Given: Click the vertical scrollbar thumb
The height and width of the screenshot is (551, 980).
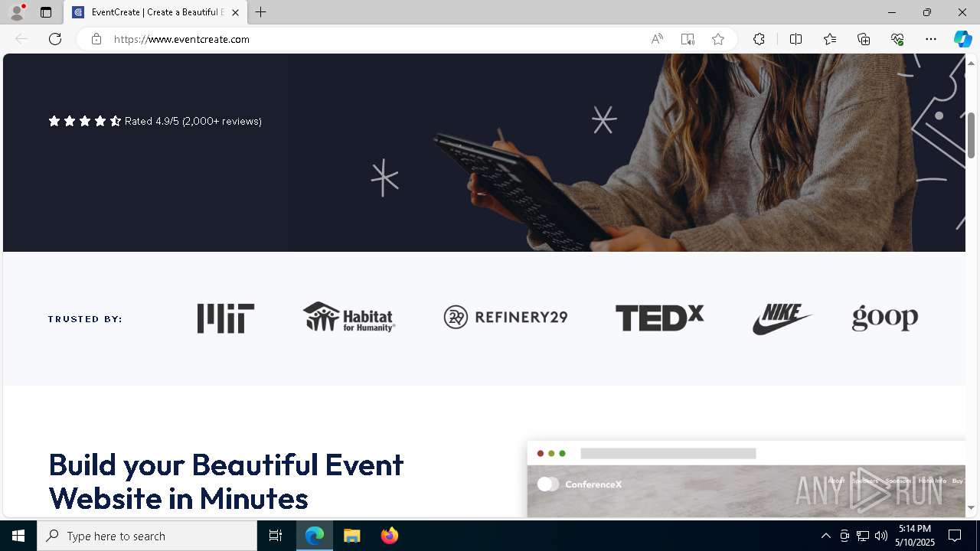Looking at the screenshot, I should click(972, 135).
